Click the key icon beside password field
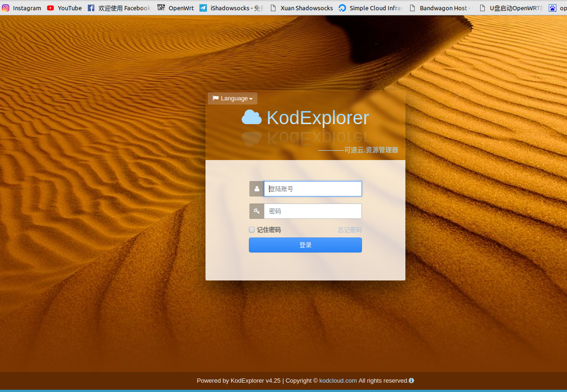Image resolution: width=567 pixels, height=392 pixels. tap(257, 211)
